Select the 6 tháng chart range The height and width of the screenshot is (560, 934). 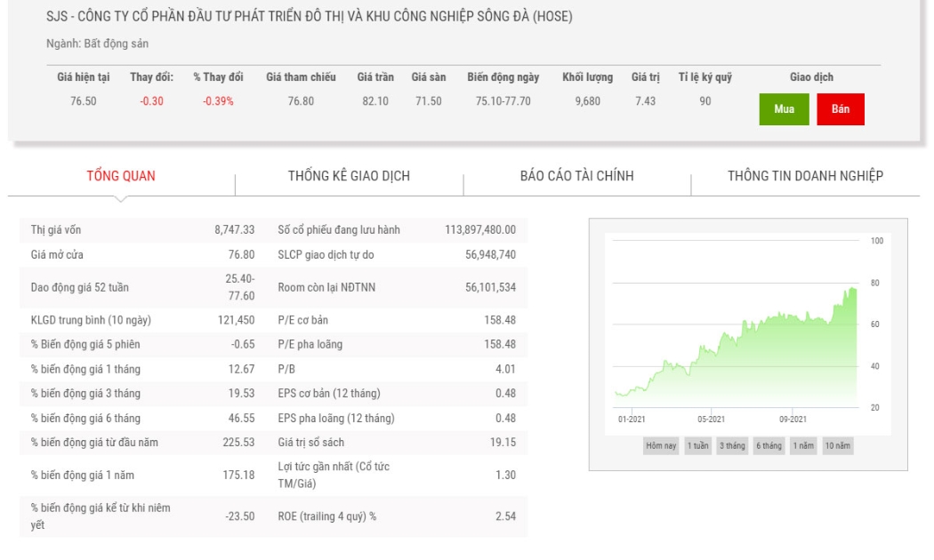tap(769, 445)
